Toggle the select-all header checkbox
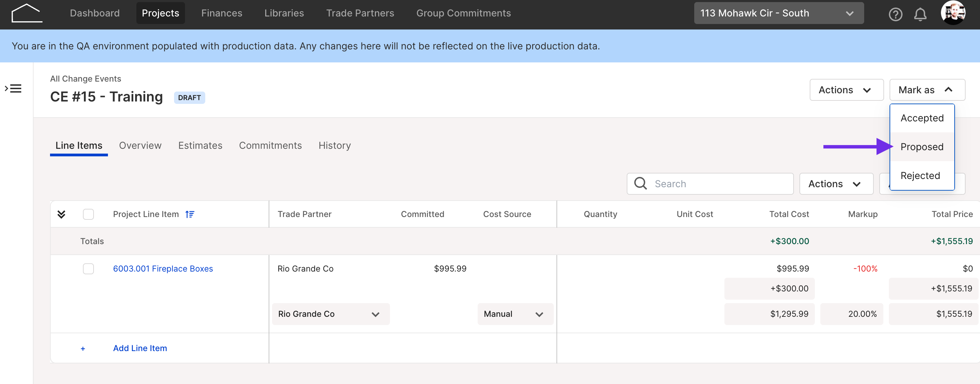The height and width of the screenshot is (384, 980). click(88, 214)
